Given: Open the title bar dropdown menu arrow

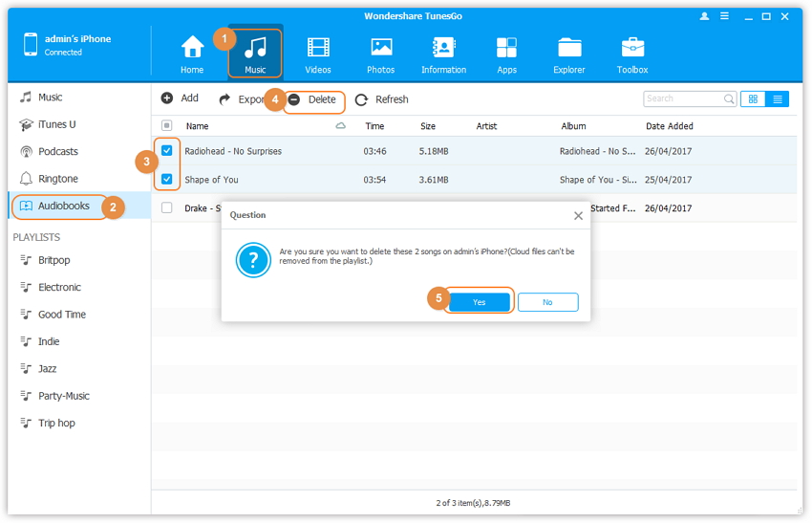Looking at the screenshot, I should point(725,16).
